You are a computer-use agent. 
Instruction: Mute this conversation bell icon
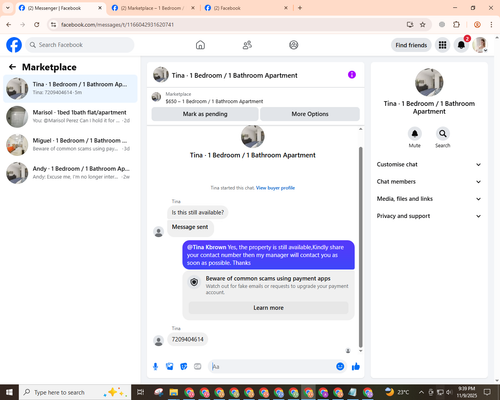tap(415, 134)
